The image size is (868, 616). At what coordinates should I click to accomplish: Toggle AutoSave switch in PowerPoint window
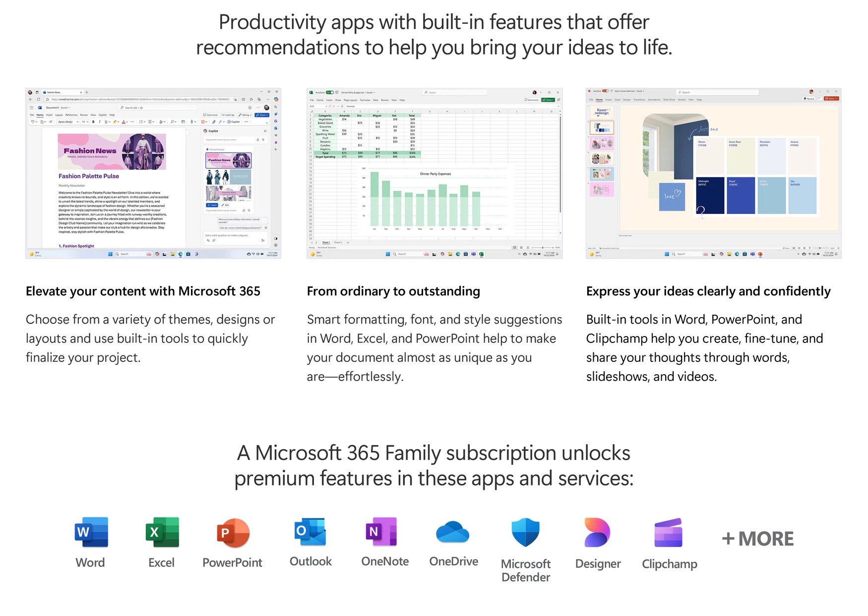[605, 91]
